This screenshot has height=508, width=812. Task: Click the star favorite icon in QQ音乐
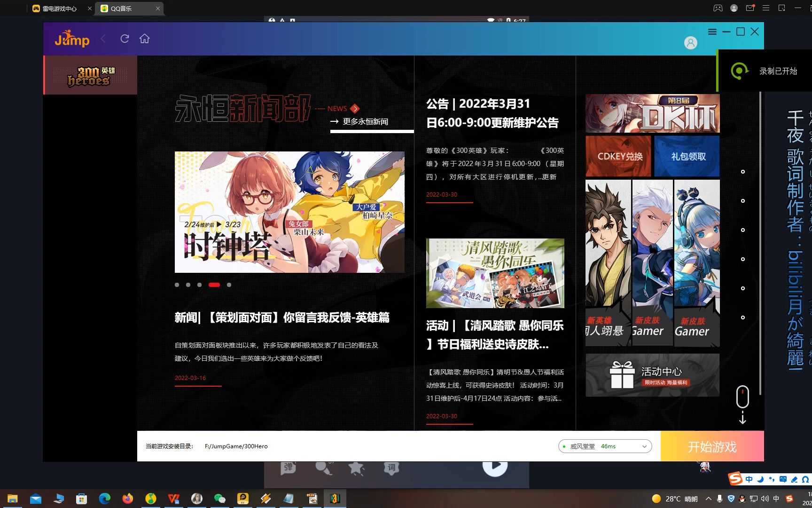tap(356, 468)
